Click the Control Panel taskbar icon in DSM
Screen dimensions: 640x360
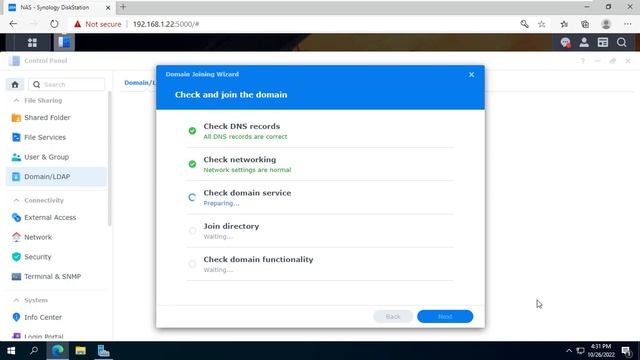click(64, 42)
